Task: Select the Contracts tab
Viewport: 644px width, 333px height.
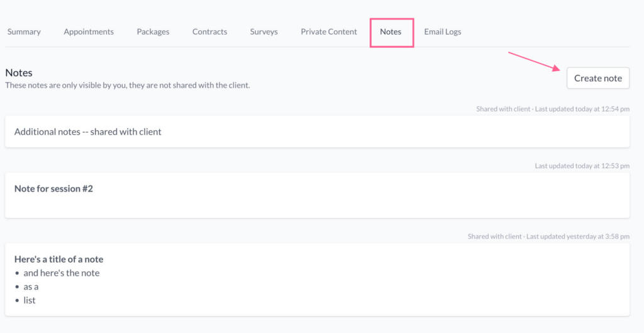Action: (x=209, y=31)
